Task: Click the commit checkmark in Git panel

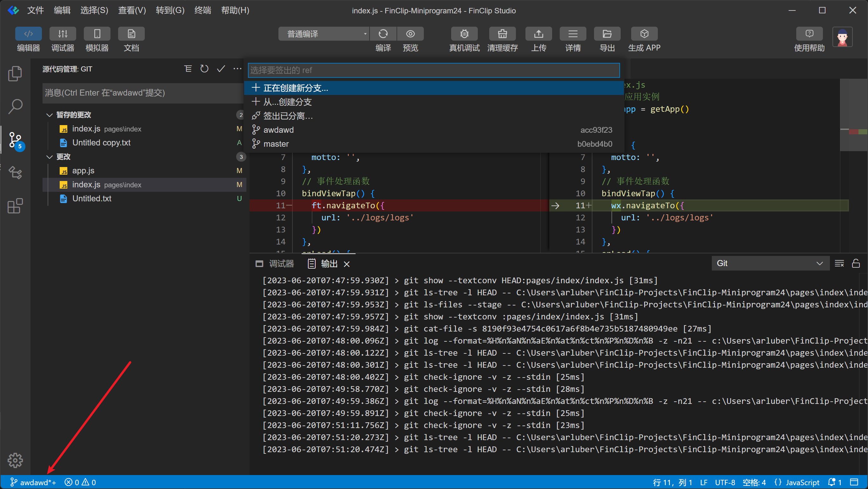Action: 221,69
